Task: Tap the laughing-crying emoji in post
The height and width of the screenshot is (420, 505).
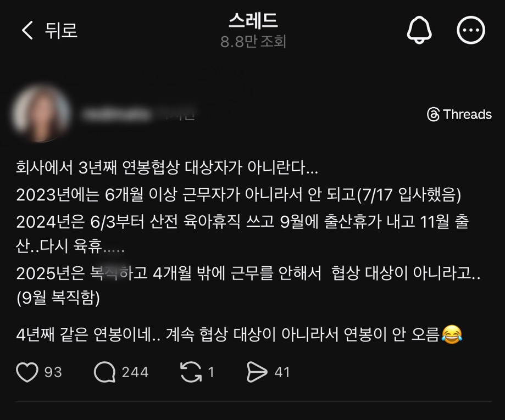Action: (x=452, y=334)
